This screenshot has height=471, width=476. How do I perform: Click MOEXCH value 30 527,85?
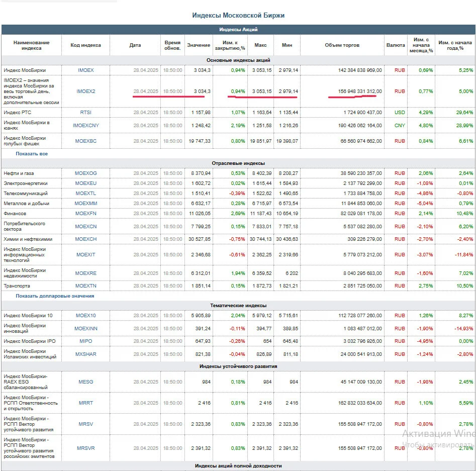click(200, 239)
